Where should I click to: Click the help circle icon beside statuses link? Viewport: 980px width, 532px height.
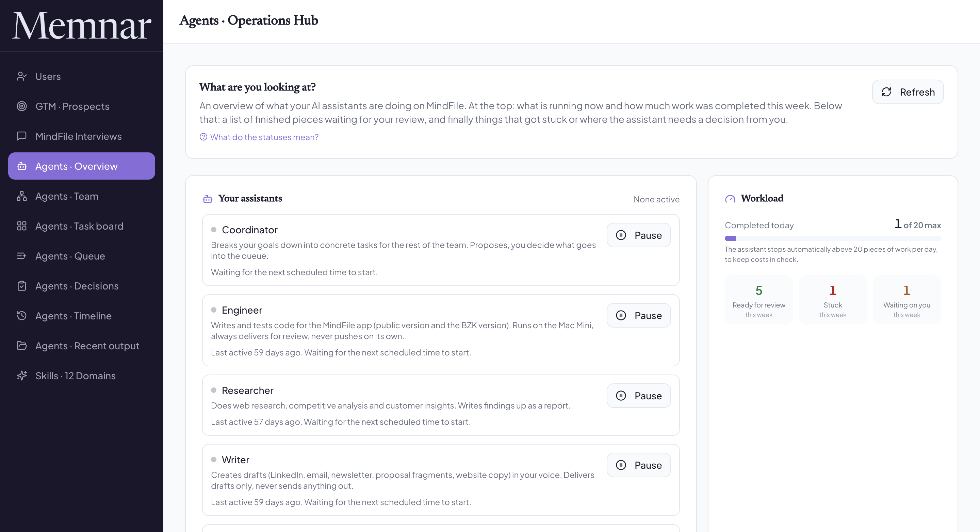coord(203,137)
